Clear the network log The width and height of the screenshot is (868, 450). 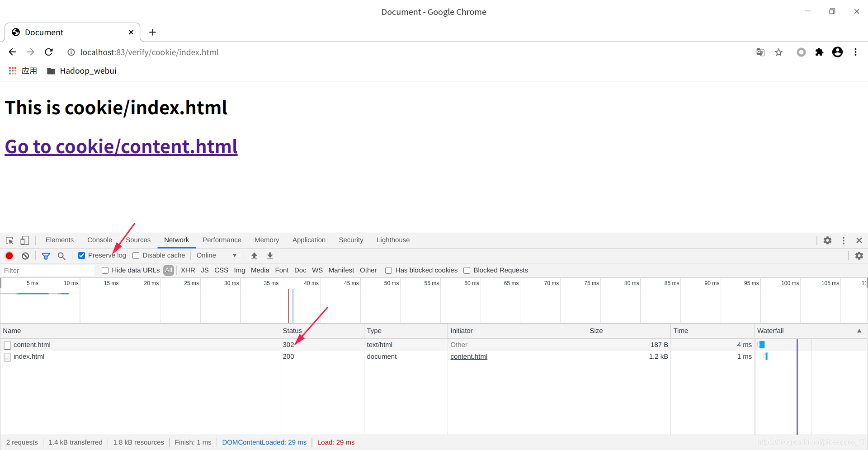pyautogui.click(x=25, y=256)
